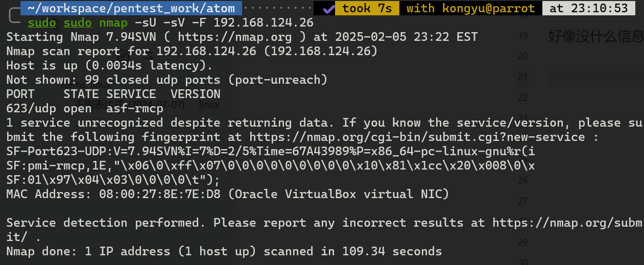Click the faint 'linux' tag label
This screenshot has width=644, height=265.
(209, 105)
